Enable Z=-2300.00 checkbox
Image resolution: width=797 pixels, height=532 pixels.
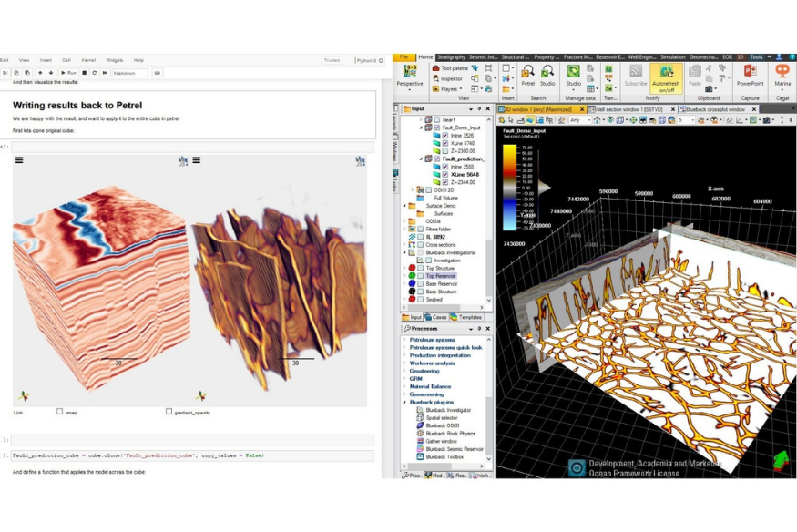445,151
